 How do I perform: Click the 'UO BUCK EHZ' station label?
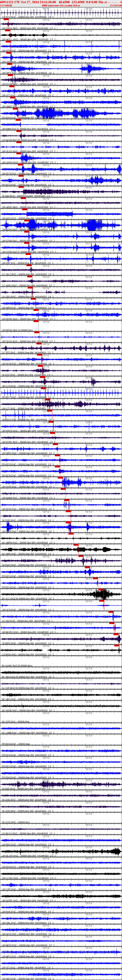[9, 834]
